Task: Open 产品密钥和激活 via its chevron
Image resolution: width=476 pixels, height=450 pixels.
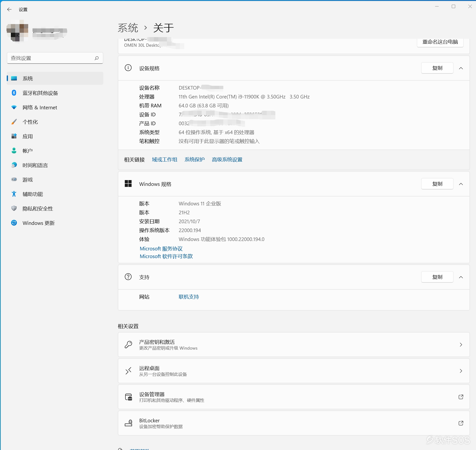Action: [461, 345]
